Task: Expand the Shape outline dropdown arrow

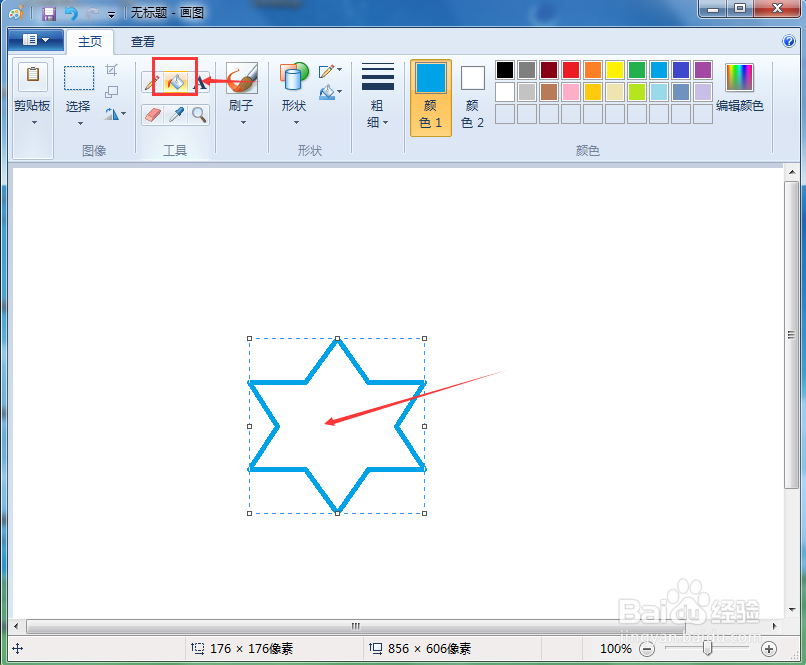Action: (339, 70)
